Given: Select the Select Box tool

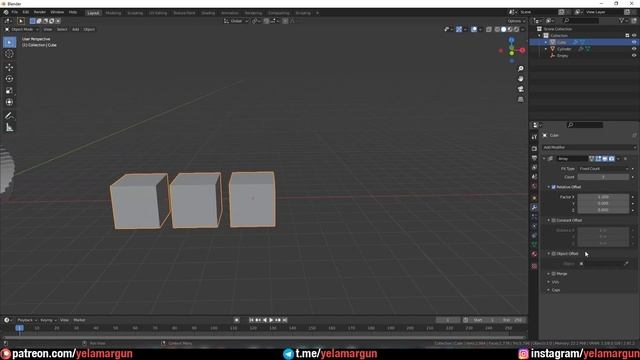Looking at the screenshot, I should pos(9,42).
